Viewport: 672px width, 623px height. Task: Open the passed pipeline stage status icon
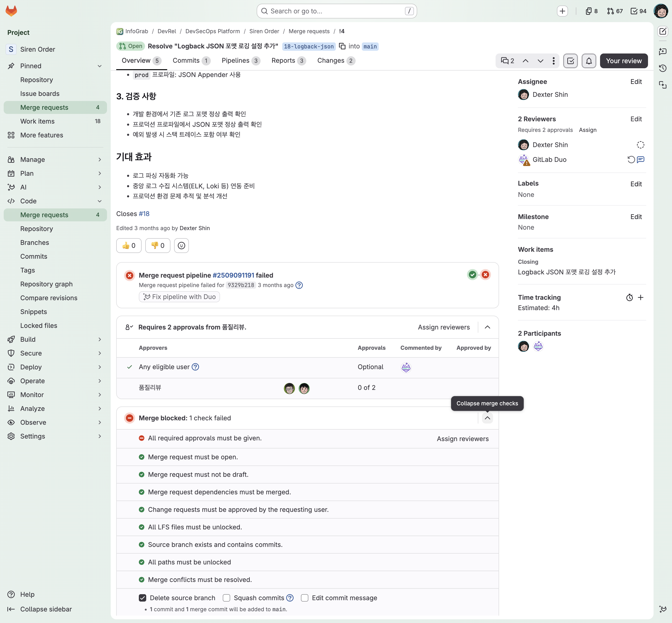[x=472, y=275]
